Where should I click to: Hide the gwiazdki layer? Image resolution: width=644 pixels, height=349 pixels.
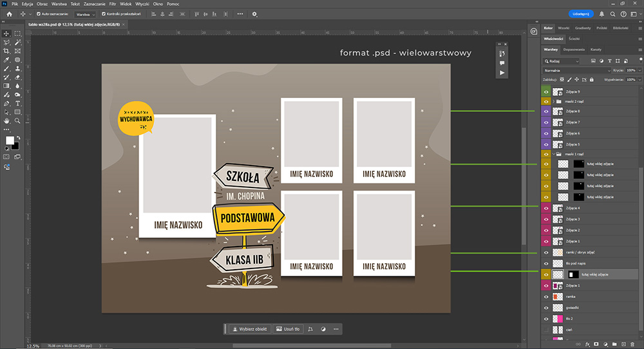click(546, 308)
